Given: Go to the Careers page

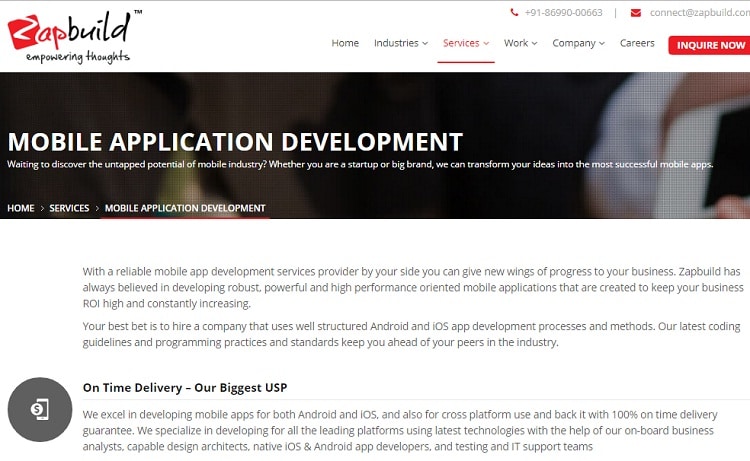Looking at the screenshot, I should pos(637,43).
